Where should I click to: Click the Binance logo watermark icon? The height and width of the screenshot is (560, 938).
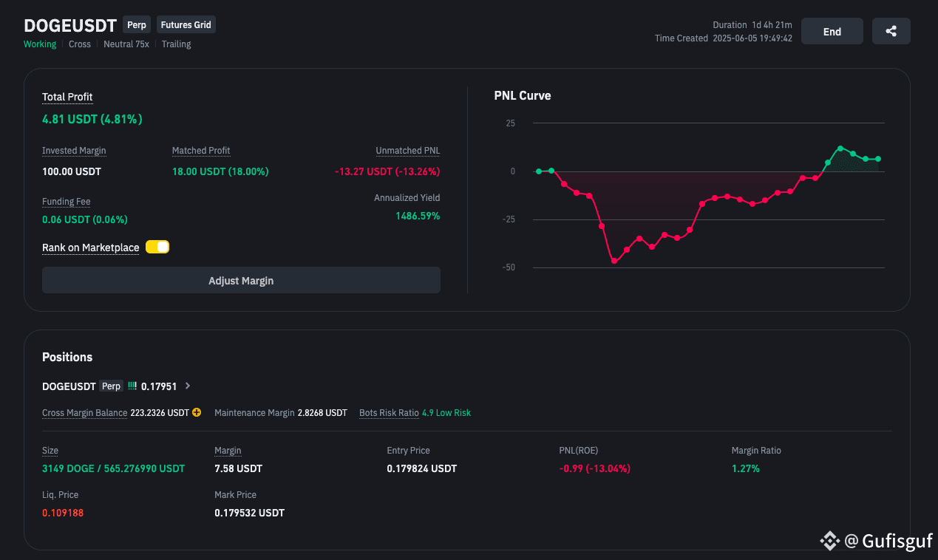click(830, 541)
